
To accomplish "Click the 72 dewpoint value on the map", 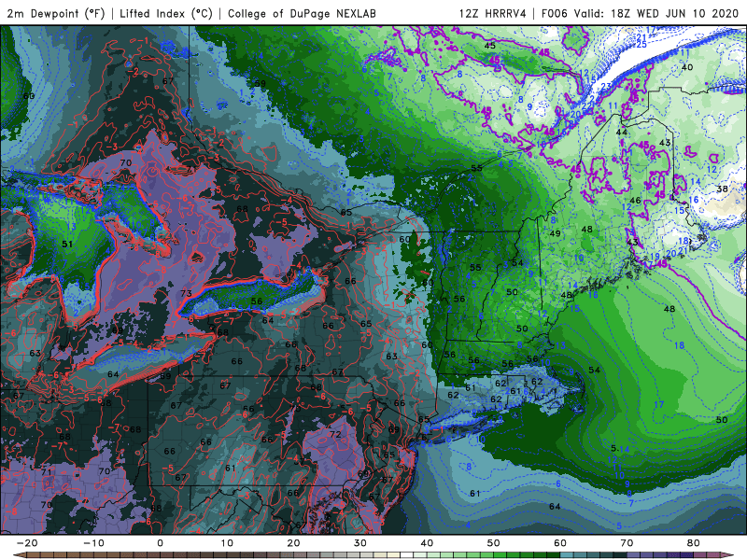I will pos(335,434).
